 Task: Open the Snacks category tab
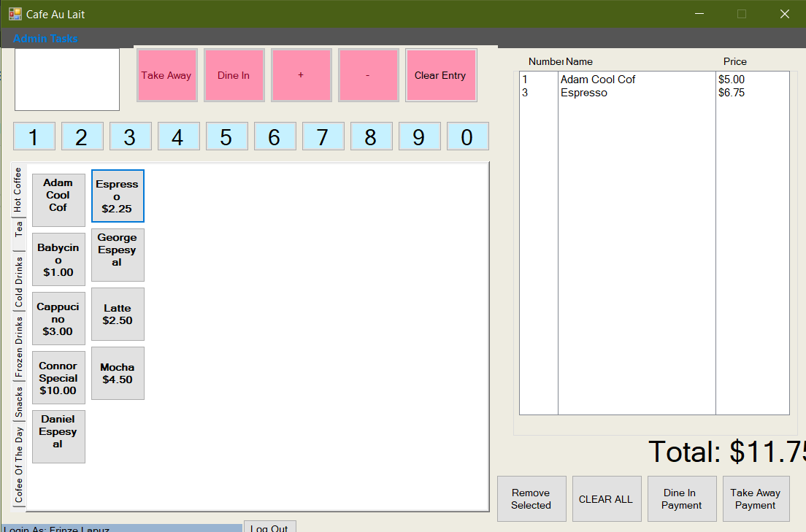18,401
